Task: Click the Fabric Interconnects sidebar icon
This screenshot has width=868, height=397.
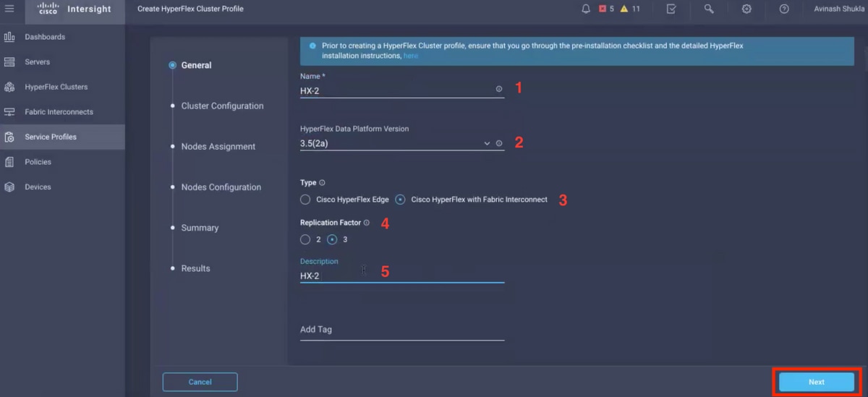Action: click(x=9, y=112)
